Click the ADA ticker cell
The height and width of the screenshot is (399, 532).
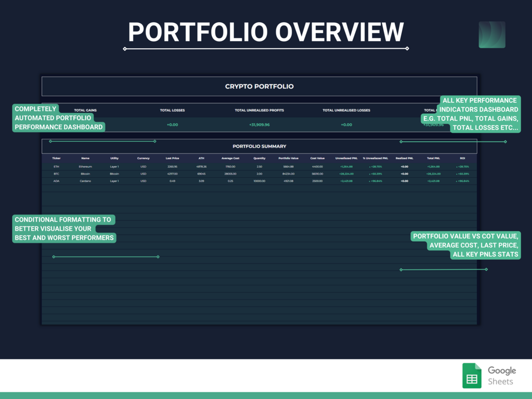(x=56, y=181)
